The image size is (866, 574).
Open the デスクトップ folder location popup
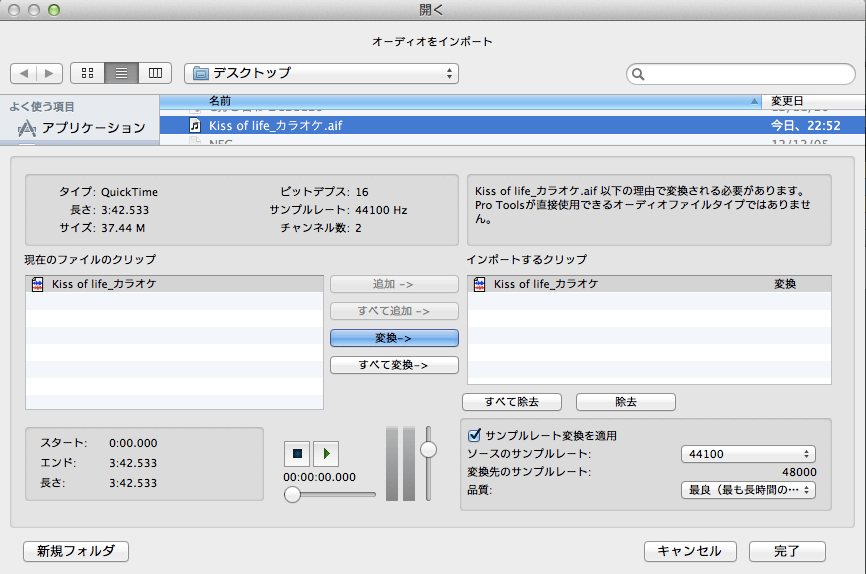coord(321,73)
